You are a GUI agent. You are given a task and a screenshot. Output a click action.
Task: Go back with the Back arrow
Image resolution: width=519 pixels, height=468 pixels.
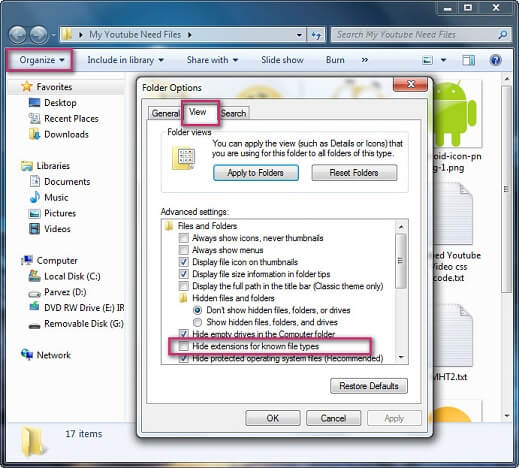[x=17, y=35]
